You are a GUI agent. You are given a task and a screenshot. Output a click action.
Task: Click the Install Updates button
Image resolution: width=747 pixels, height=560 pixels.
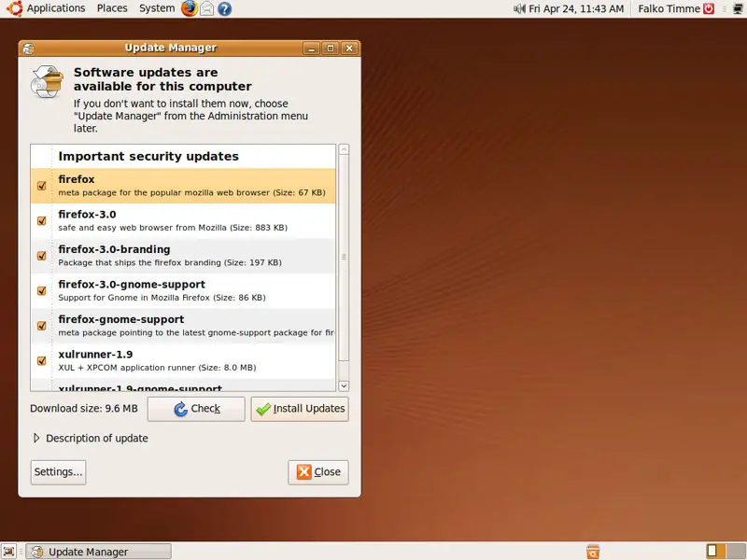click(300, 409)
